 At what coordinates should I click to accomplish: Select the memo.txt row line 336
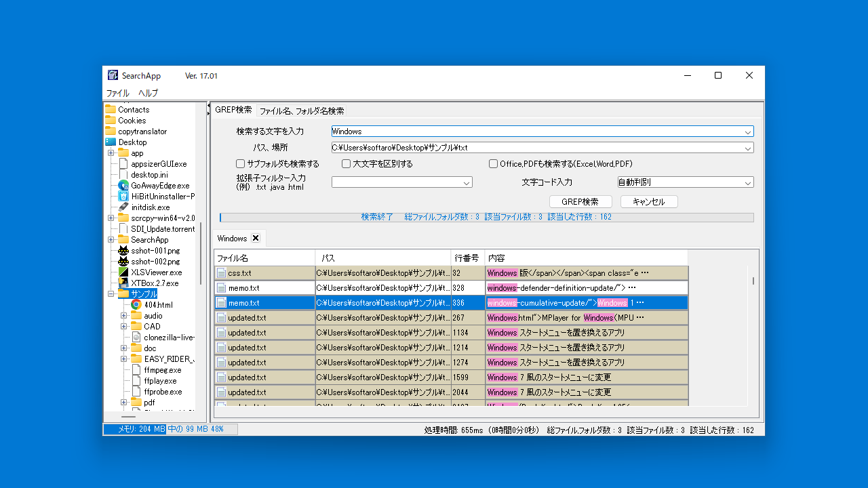pyautogui.click(x=451, y=302)
